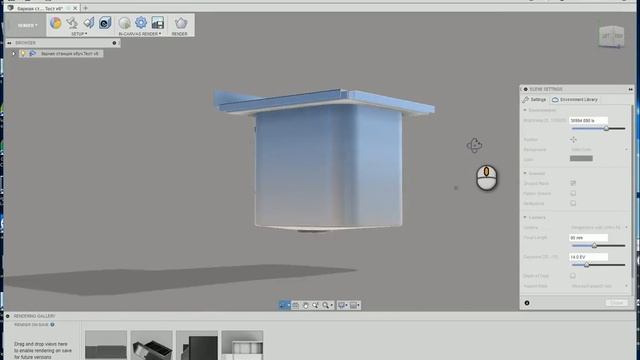Open the Viewports layout dropdown
Screen dimensions: 640x360
[x=354, y=305]
